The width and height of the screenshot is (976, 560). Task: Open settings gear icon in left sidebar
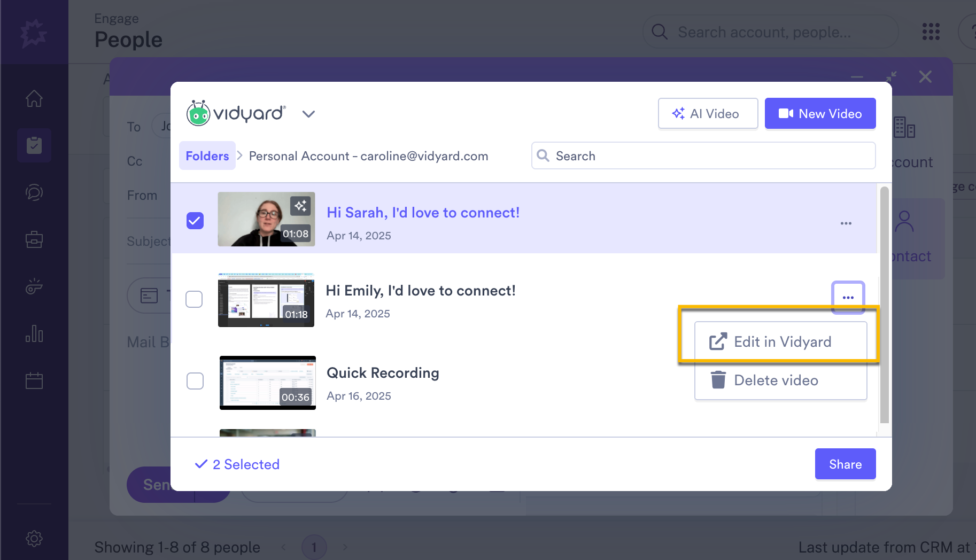click(34, 538)
